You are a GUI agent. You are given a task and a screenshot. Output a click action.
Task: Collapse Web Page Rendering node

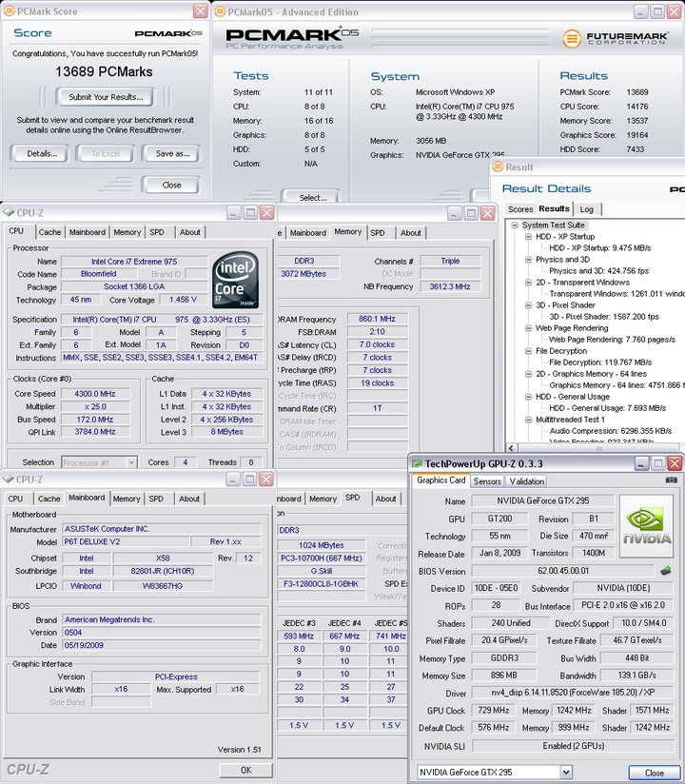tap(528, 328)
